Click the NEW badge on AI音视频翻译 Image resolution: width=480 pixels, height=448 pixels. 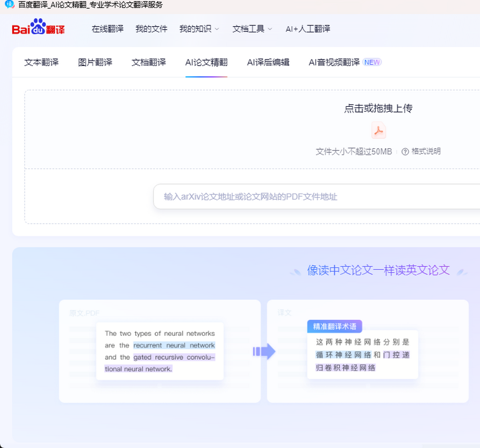372,62
